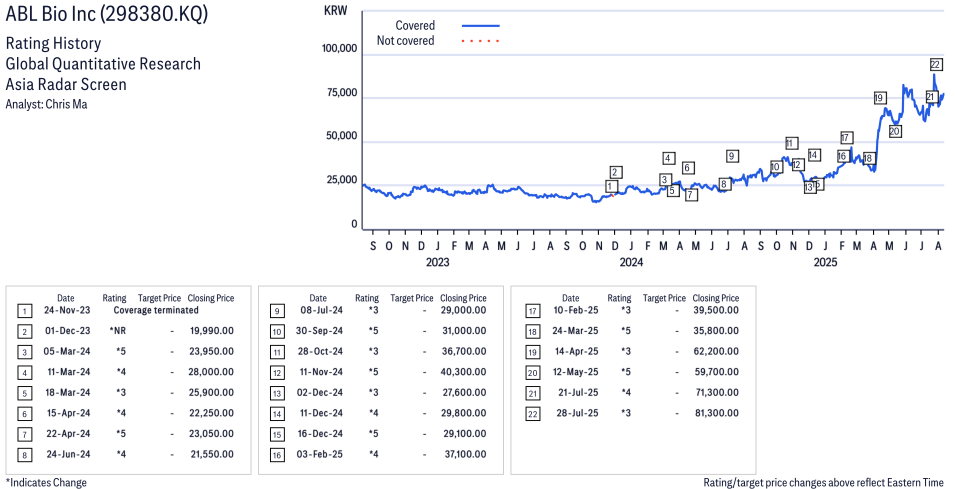
Task: Click the ABL Bio Inc (298380.KQ) title
Action: click(107, 13)
